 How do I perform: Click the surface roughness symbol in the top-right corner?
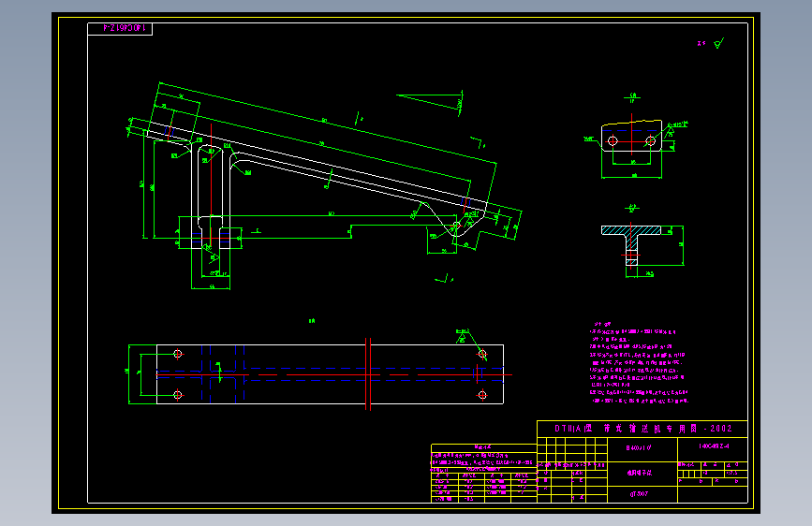point(718,43)
